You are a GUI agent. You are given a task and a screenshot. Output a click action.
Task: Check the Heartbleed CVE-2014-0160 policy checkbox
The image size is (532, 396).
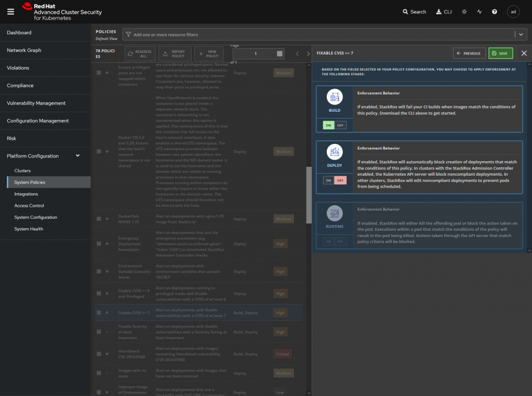99,353
